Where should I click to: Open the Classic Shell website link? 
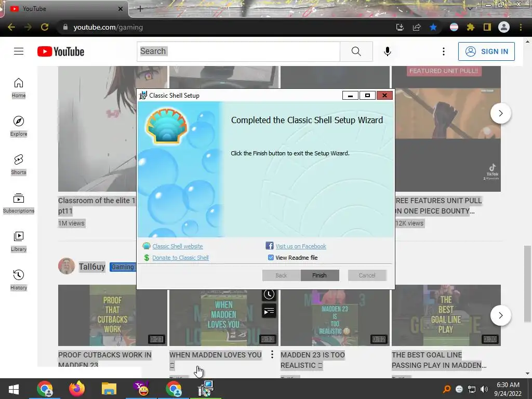(178, 246)
